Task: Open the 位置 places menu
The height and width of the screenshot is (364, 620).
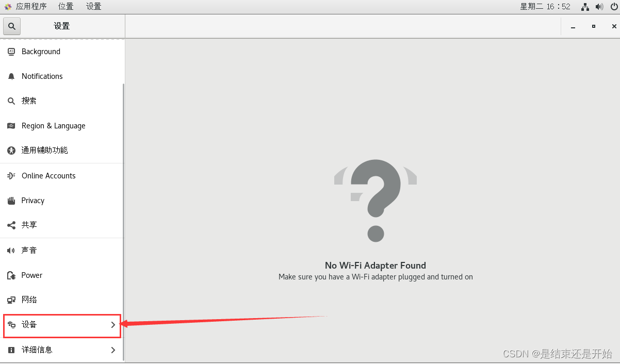Action: (66, 6)
